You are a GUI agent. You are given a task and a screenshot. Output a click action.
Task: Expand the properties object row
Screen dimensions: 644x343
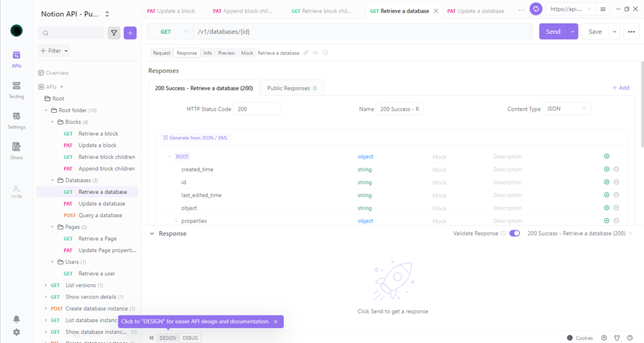(x=176, y=221)
